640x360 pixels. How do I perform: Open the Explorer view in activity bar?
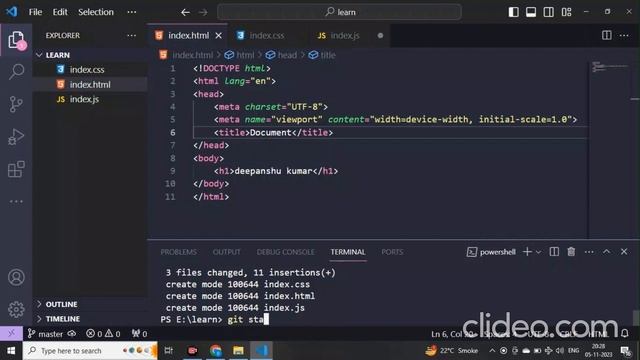click(16, 40)
